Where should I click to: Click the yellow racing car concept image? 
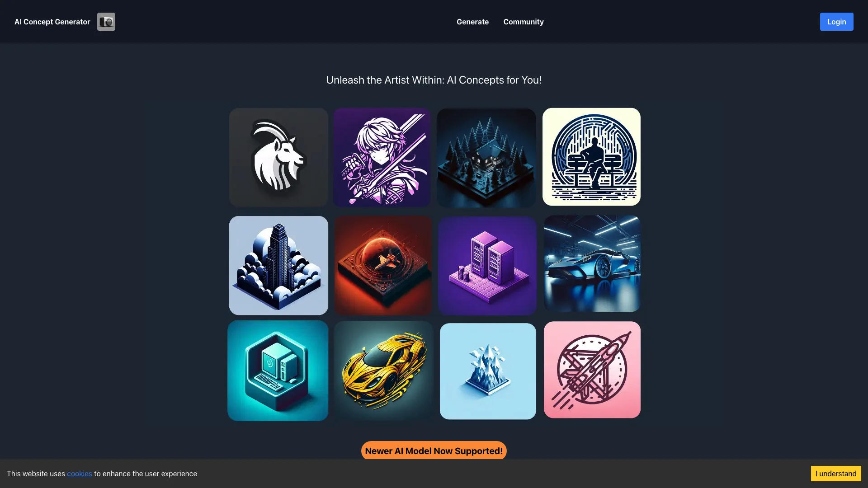[382, 370]
